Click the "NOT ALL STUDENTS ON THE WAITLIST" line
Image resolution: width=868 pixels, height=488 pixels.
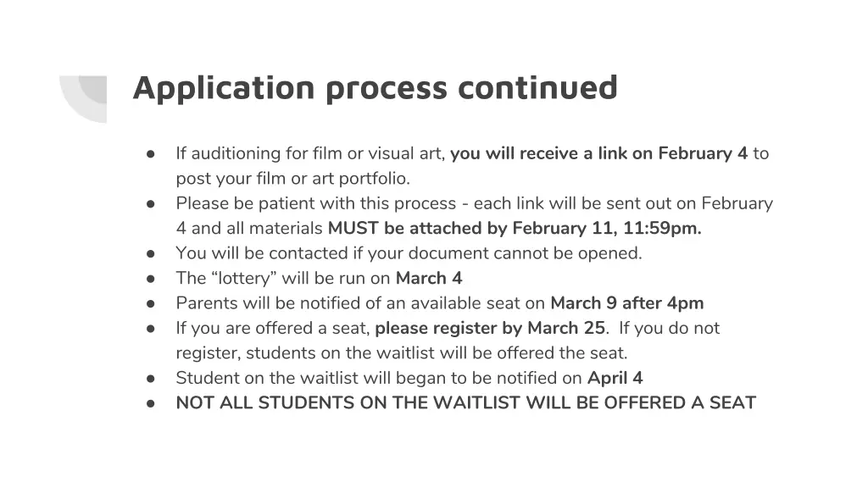[465, 403]
